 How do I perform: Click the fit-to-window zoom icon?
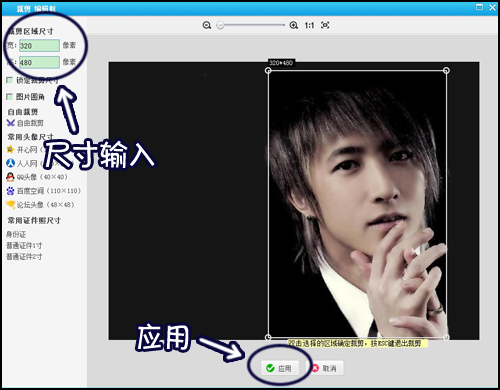coord(325,25)
